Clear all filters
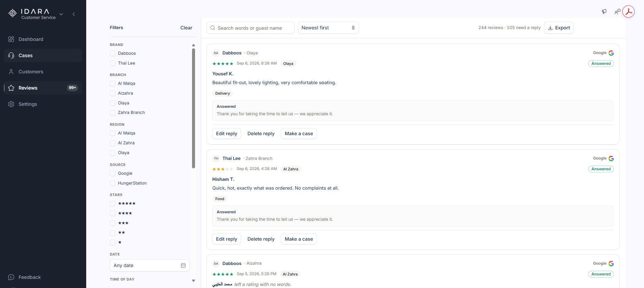Image resolution: width=644 pixels, height=288 pixels. tap(186, 28)
